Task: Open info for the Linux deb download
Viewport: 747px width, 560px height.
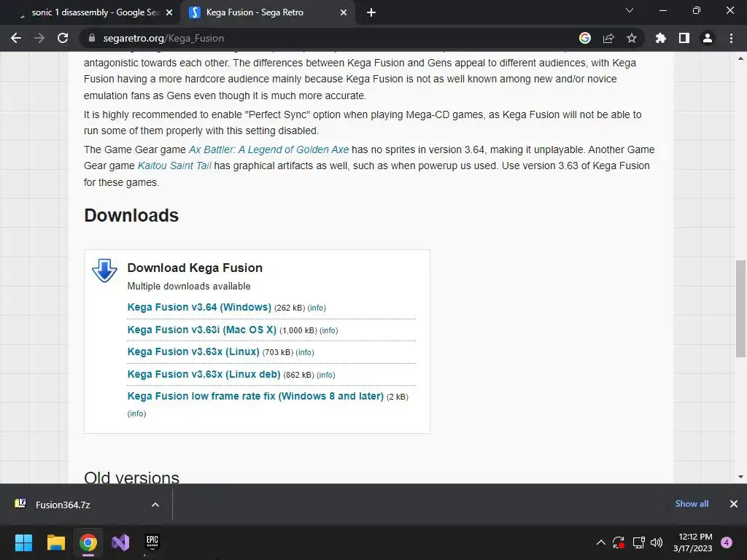Action: [x=326, y=376]
